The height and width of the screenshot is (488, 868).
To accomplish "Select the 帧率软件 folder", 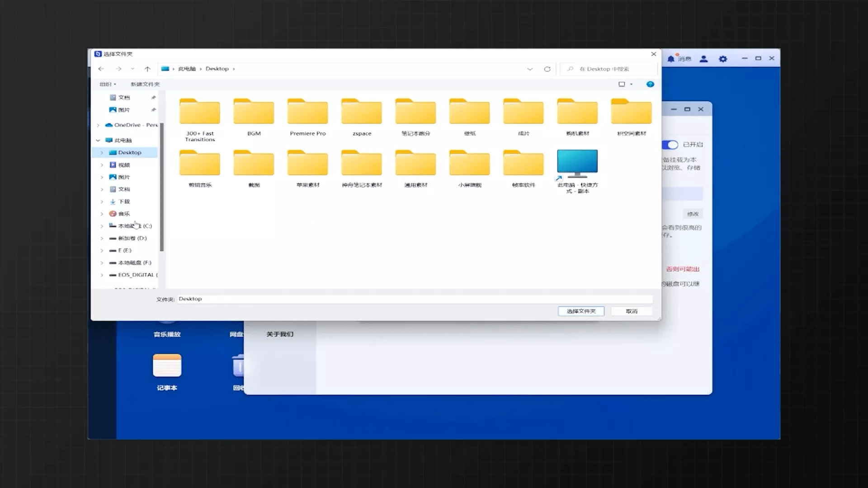I will (x=524, y=169).
